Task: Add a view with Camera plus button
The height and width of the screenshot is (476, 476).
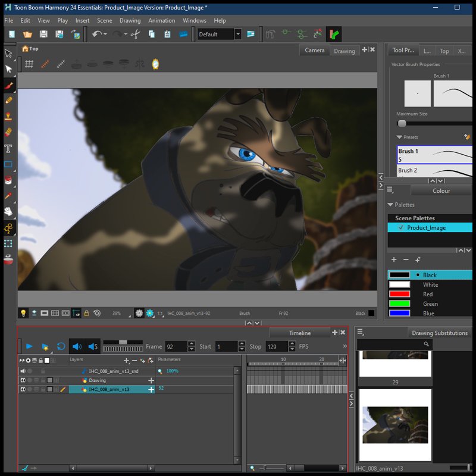Action: [x=365, y=49]
